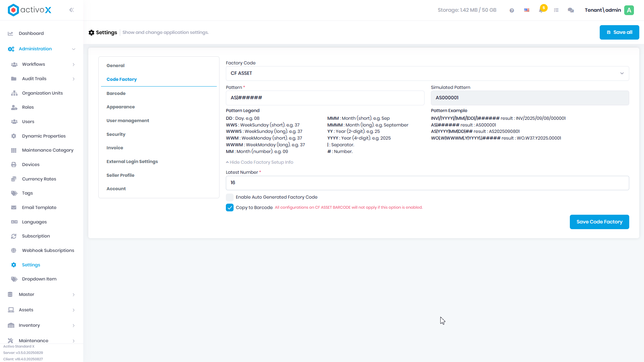Click the activoX logo
The image size is (644, 362).
tap(30, 10)
